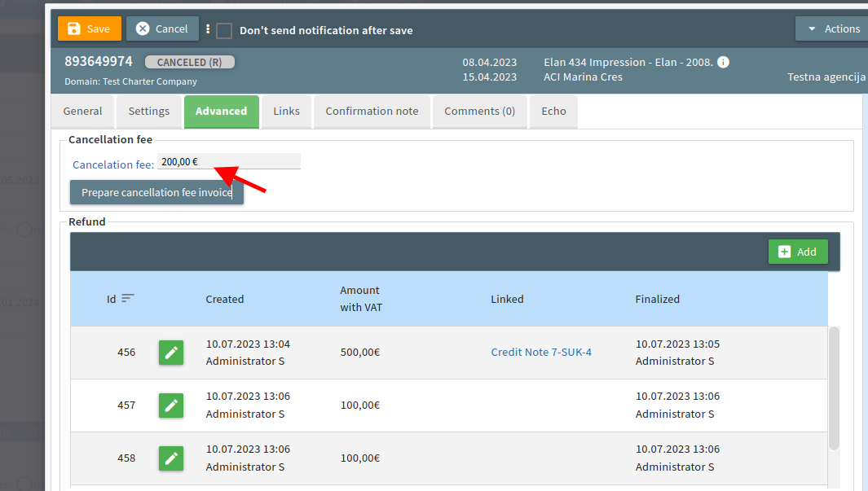This screenshot has width=868, height=491.
Task: Switch to the Echo tab
Action: tap(553, 111)
